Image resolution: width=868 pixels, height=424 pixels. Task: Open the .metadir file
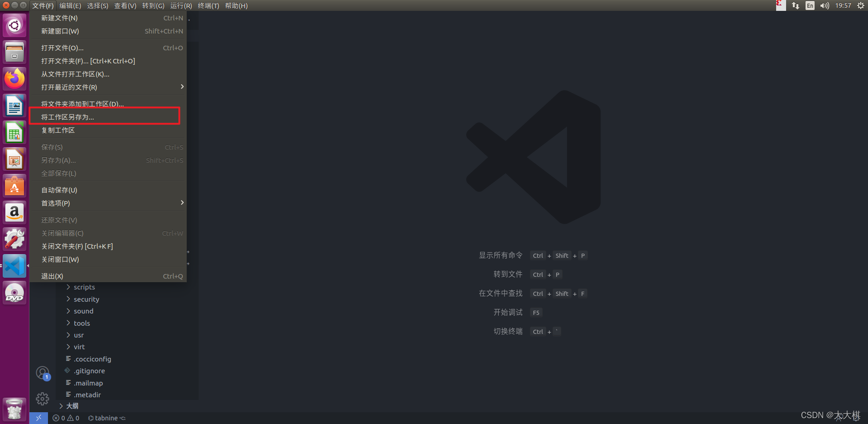[87, 395]
